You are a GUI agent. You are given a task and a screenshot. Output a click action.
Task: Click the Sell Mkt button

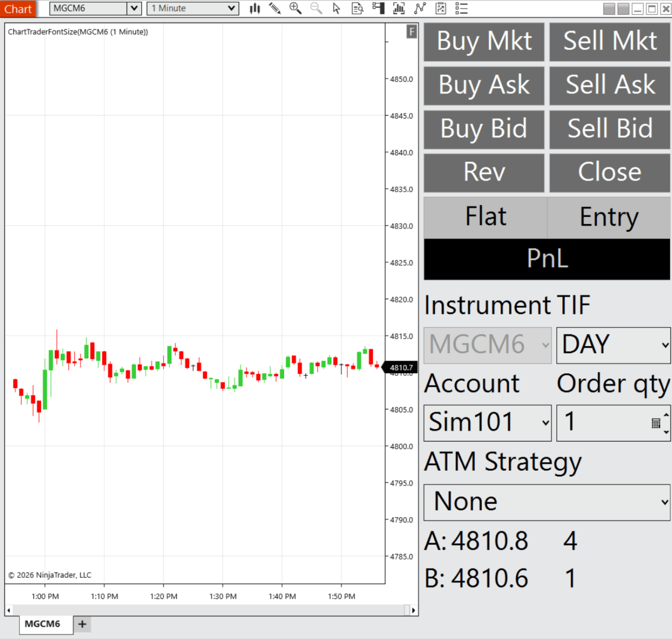coord(610,42)
